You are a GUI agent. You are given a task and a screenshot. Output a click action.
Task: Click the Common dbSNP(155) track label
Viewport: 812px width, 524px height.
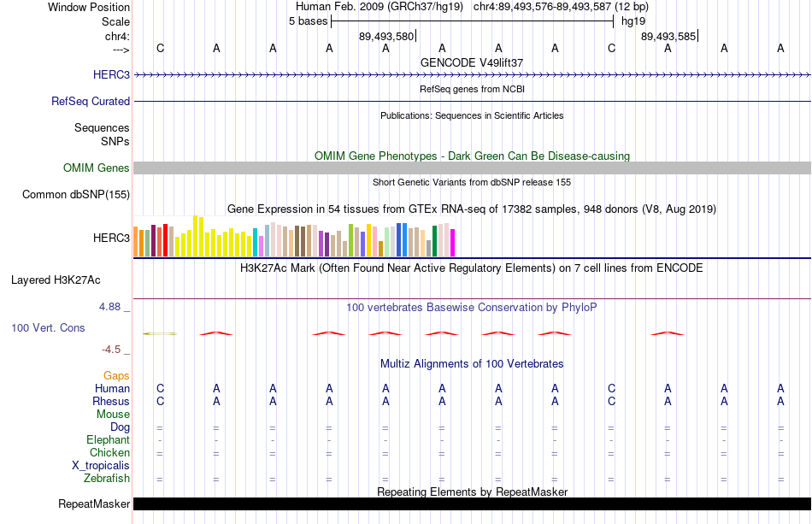pyautogui.click(x=76, y=195)
